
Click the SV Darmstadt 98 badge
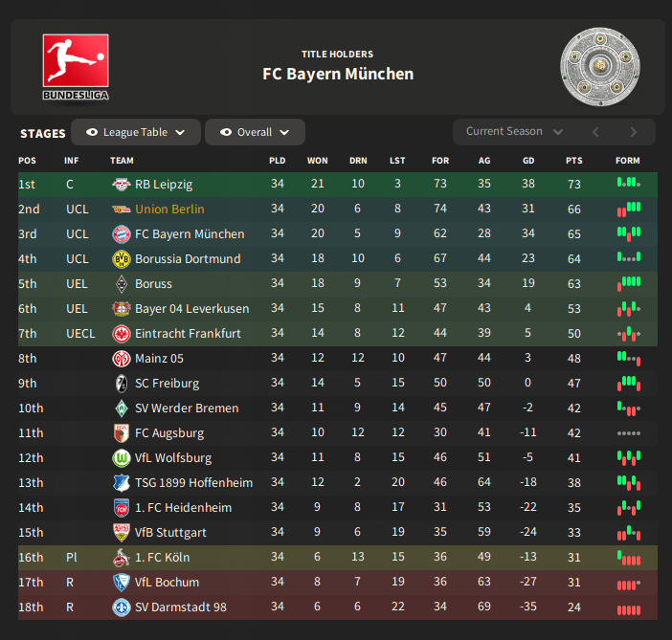tap(122, 607)
